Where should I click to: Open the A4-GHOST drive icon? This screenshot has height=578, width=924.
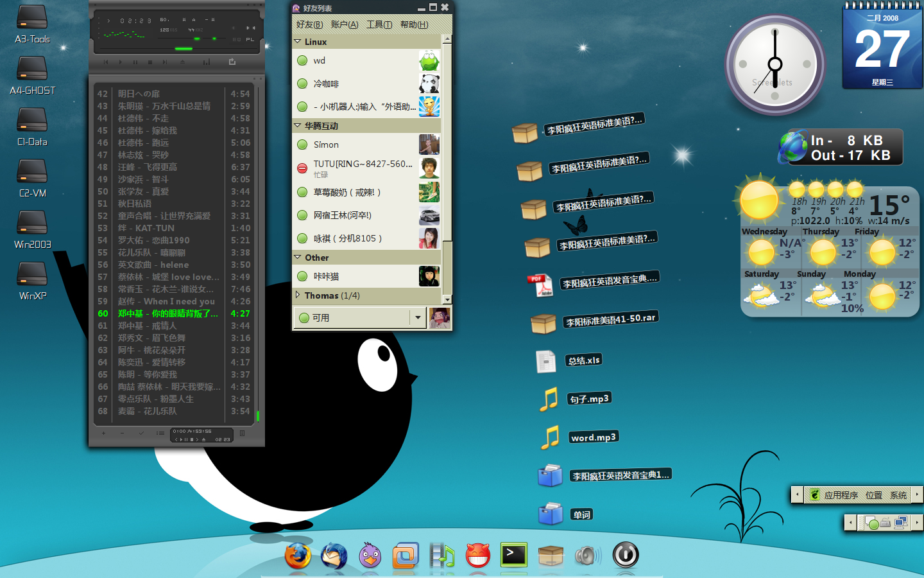click(x=32, y=75)
